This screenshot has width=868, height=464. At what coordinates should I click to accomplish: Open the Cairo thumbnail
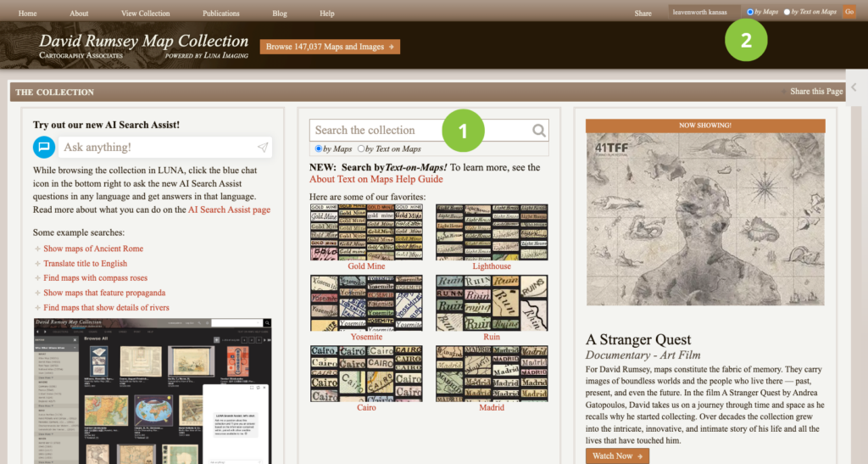pos(366,374)
